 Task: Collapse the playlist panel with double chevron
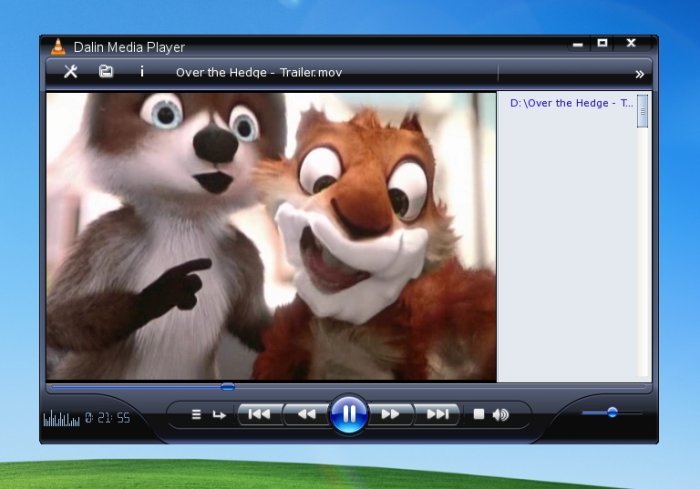[640, 74]
